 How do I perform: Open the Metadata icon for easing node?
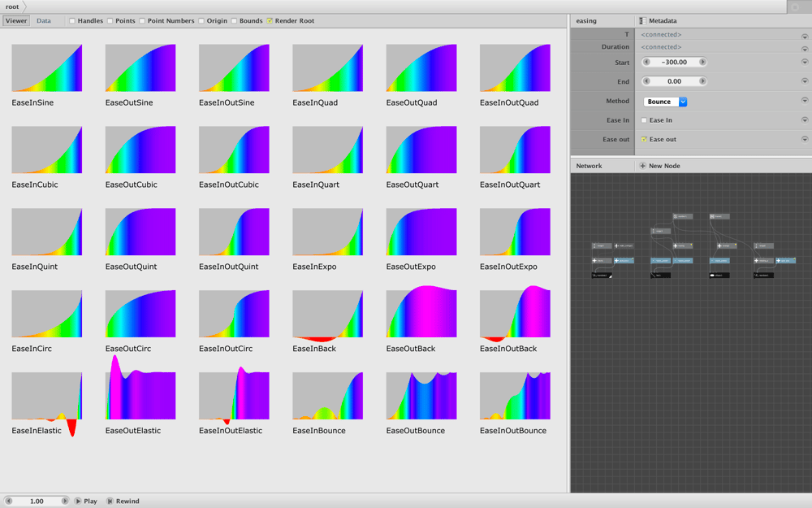642,21
